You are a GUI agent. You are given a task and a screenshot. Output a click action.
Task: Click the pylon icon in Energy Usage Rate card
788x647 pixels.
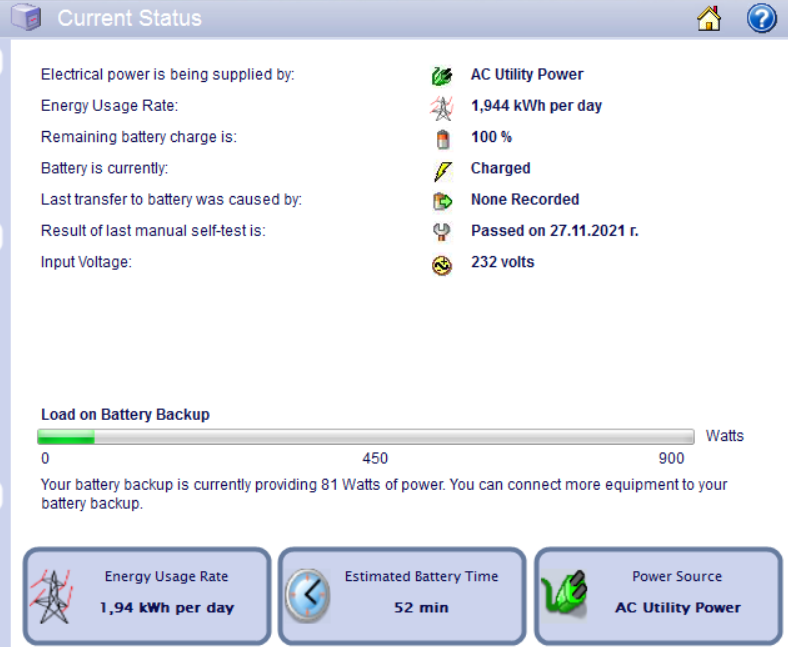tap(52, 596)
